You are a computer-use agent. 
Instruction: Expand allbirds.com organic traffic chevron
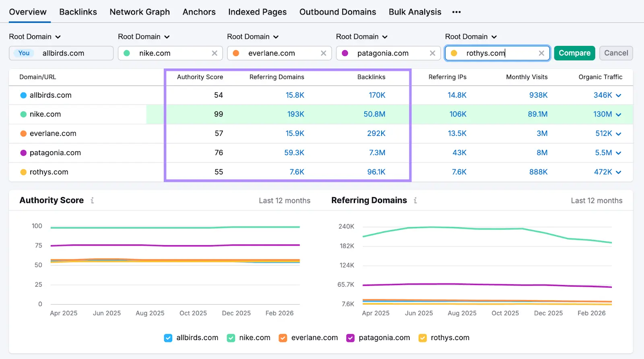619,96
